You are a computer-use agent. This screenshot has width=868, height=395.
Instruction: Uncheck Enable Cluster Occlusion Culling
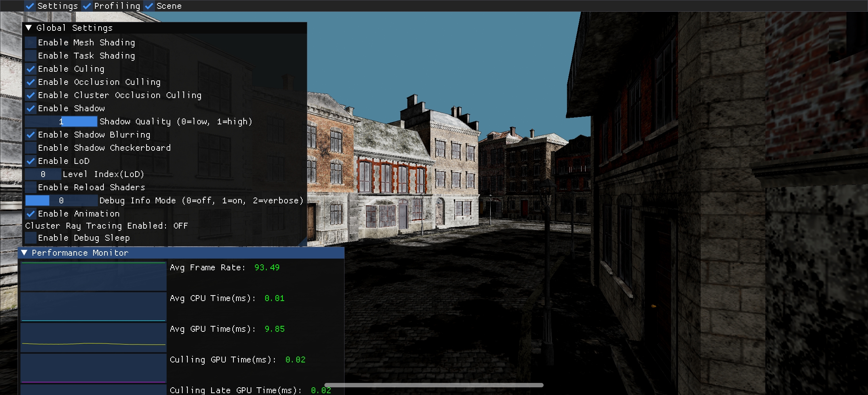(31, 95)
